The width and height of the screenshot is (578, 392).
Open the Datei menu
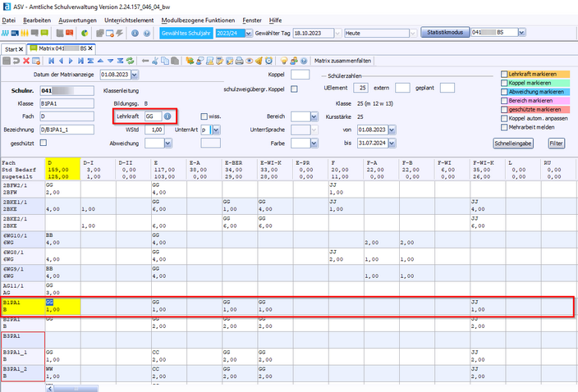click(x=9, y=21)
